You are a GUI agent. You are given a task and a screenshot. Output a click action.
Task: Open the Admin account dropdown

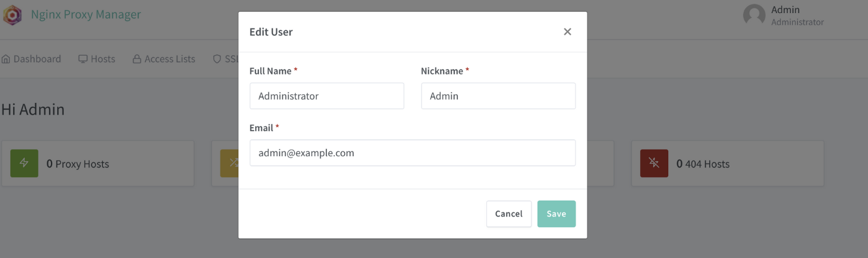point(784,16)
